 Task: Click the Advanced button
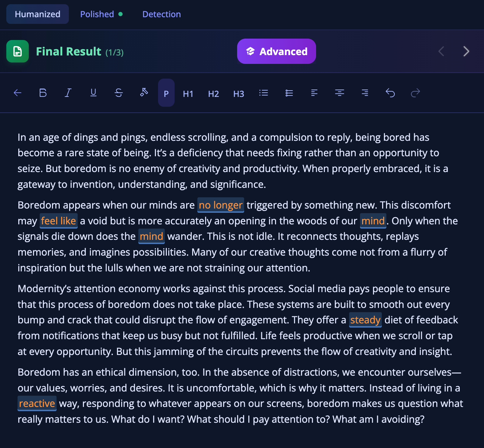pyautogui.click(x=276, y=52)
